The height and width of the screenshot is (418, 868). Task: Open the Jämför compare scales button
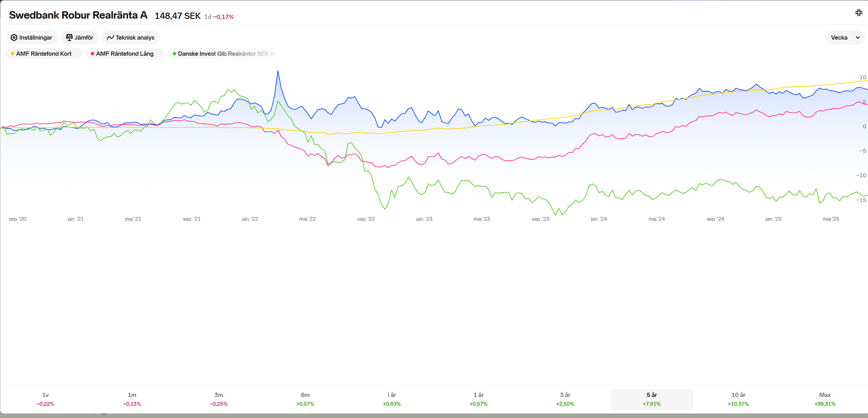[x=80, y=37]
